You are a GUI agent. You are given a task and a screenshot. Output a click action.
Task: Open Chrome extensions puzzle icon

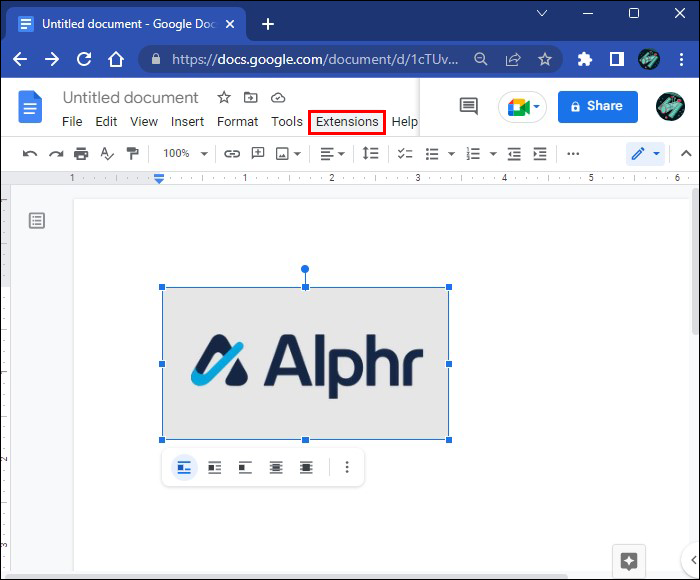[x=584, y=59]
